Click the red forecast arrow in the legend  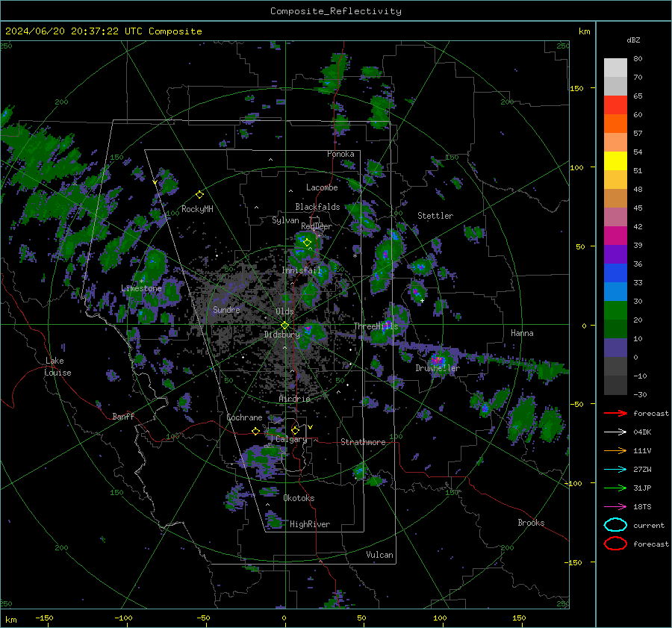pos(615,413)
